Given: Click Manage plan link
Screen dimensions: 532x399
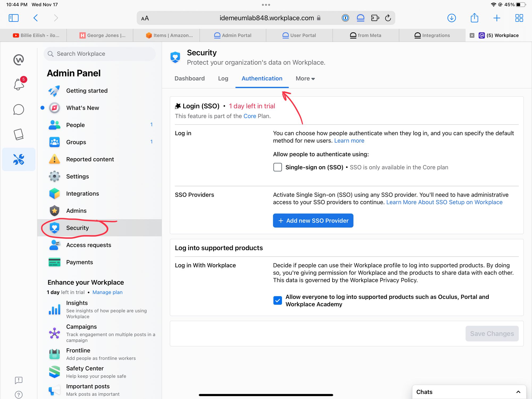Looking at the screenshot, I should pos(107,292).
